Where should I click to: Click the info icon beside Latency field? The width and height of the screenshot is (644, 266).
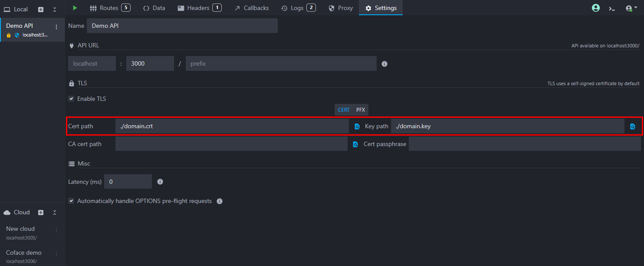(x=160, y=182)
